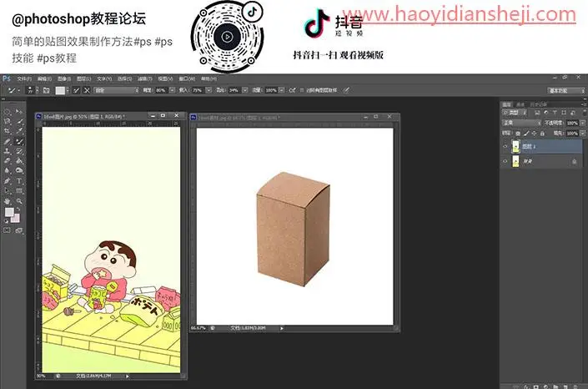588x389 pixels.
Task: Hide the 背景 layer
Action: [505, 161]
